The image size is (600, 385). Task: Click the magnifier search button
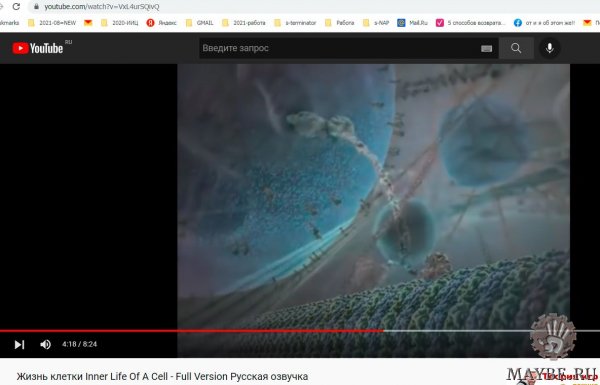pos(516,48)
